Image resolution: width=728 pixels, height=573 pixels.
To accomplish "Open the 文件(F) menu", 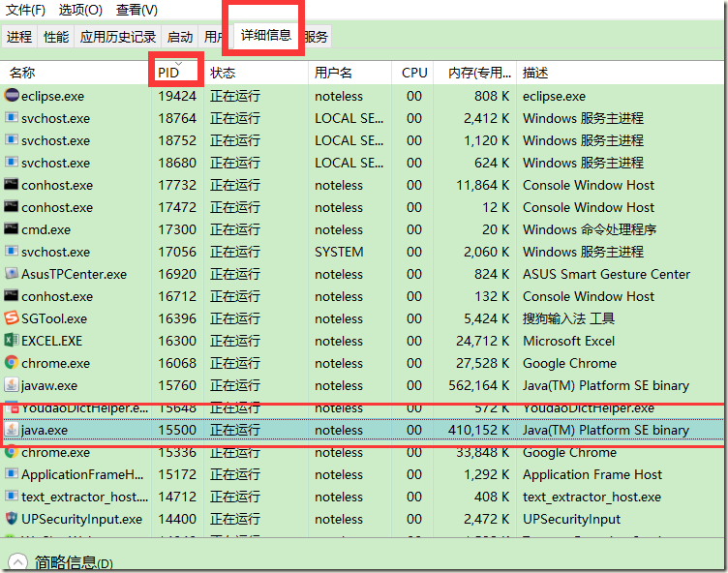I will click(x=25, y=10).
